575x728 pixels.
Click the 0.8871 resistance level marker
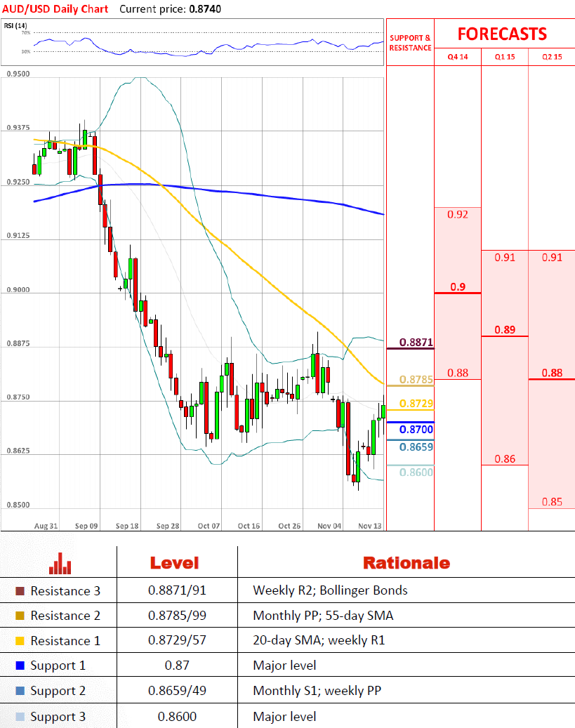point(416,342)
